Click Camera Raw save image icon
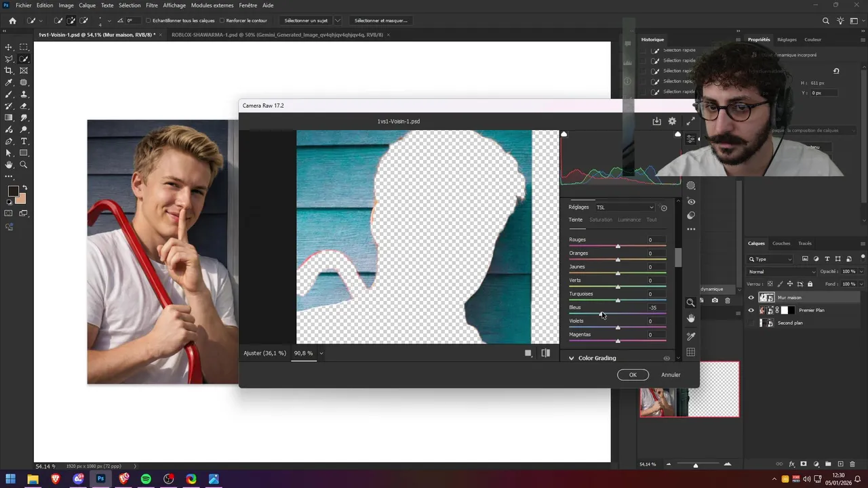 click(x=656, y=121)
